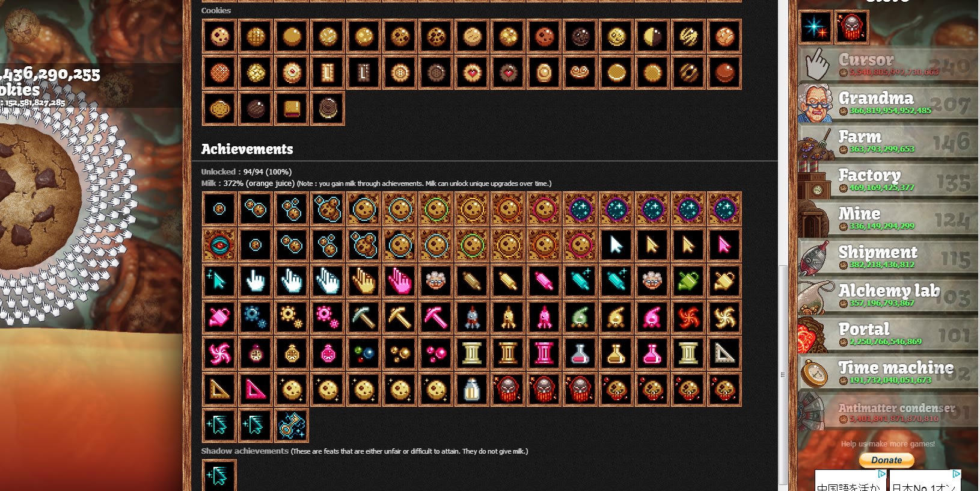The width and height of the screenshot is (980, 491).
Task: Buy a Grandma building
Action: tap(888, 103)
